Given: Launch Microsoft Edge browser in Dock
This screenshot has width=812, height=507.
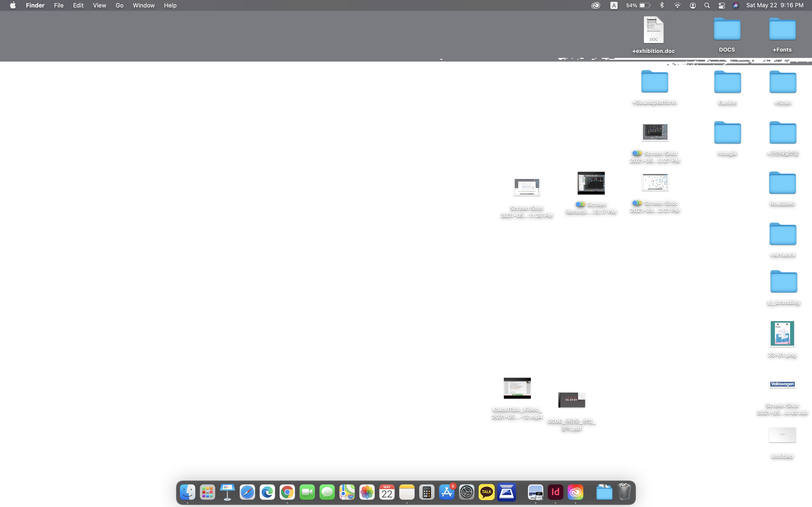Looking at the screenshot, I should 267,492.
